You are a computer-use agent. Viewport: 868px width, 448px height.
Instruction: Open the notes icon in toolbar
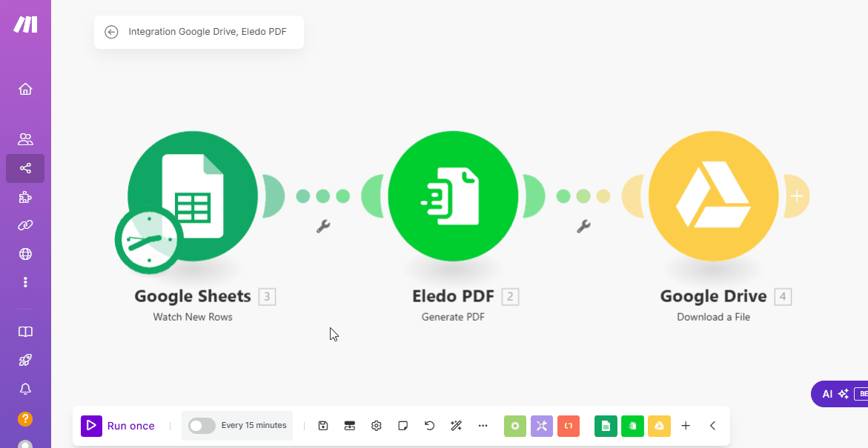point(403,426)
